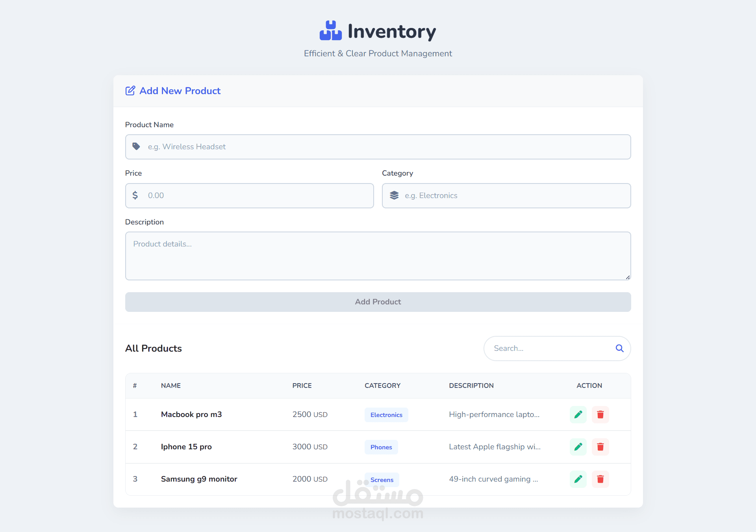Click the Search products box
The height and width of the screenshot is (532, 756).
coord(549,348)
